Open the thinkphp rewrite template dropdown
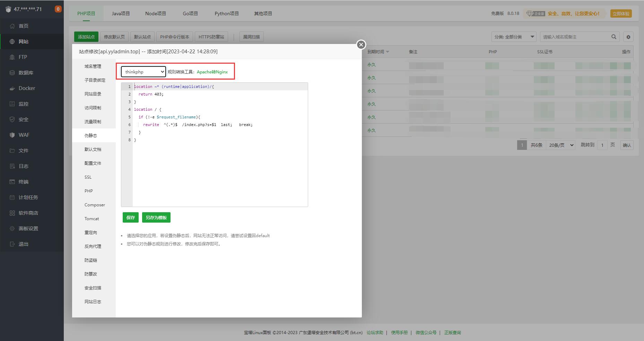The width and height of the screenshot is (644, 341). (x=143, y=72)
